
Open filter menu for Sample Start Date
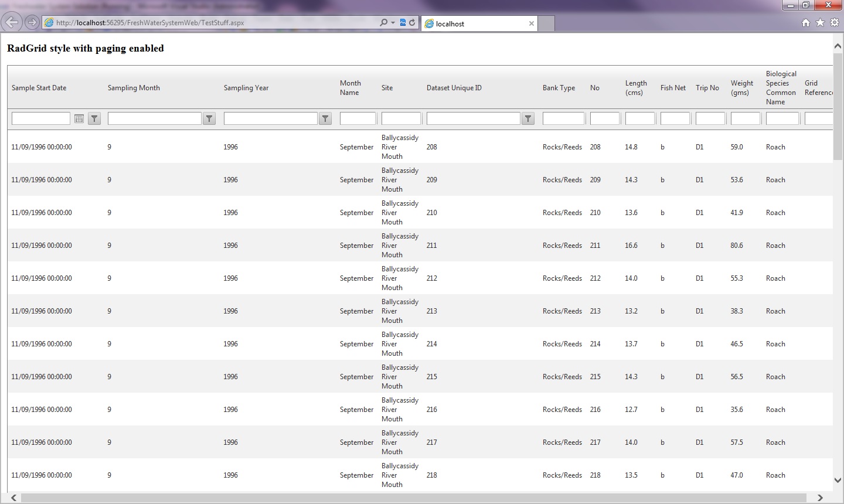94,118
